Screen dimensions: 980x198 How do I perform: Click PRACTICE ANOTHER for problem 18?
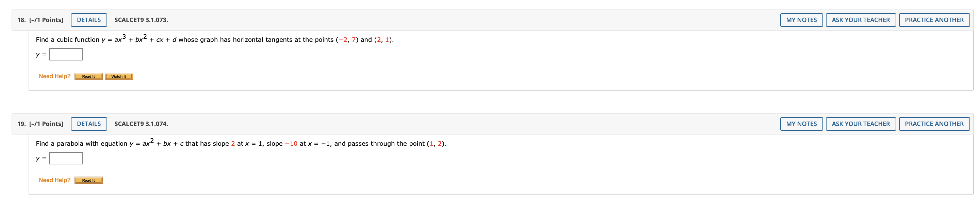[935, 20]
